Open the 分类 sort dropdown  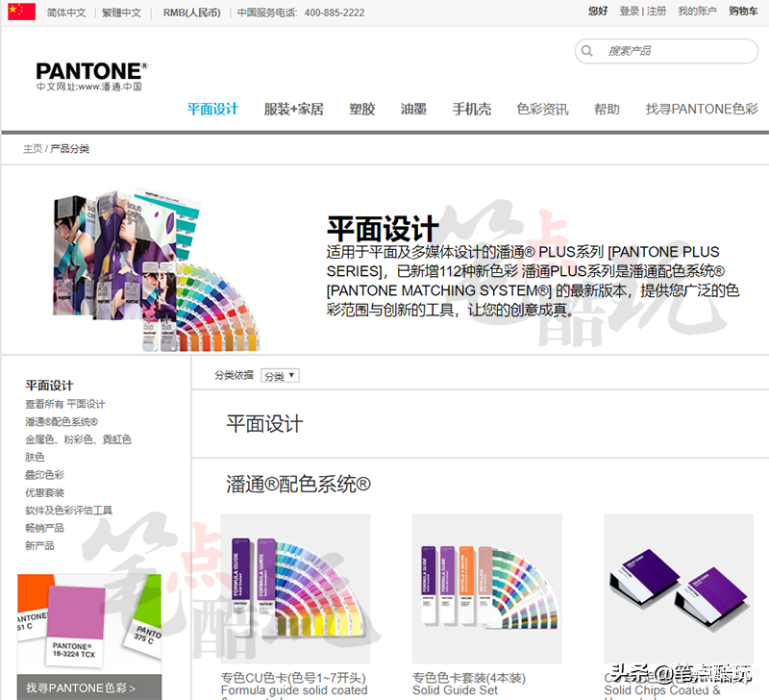click(280, 376)
